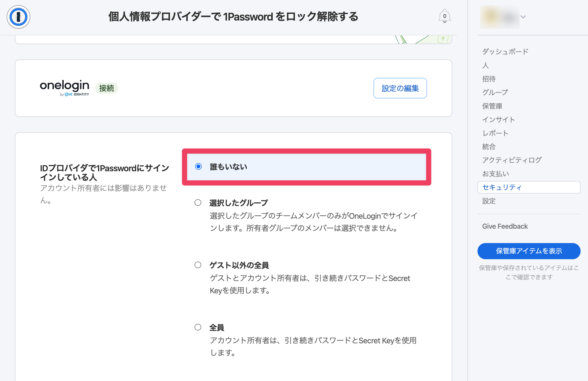The height and width of the screenshot is (381, 588).
Task: Open 統合 in the sidebar
Action: tap(489, 147)
